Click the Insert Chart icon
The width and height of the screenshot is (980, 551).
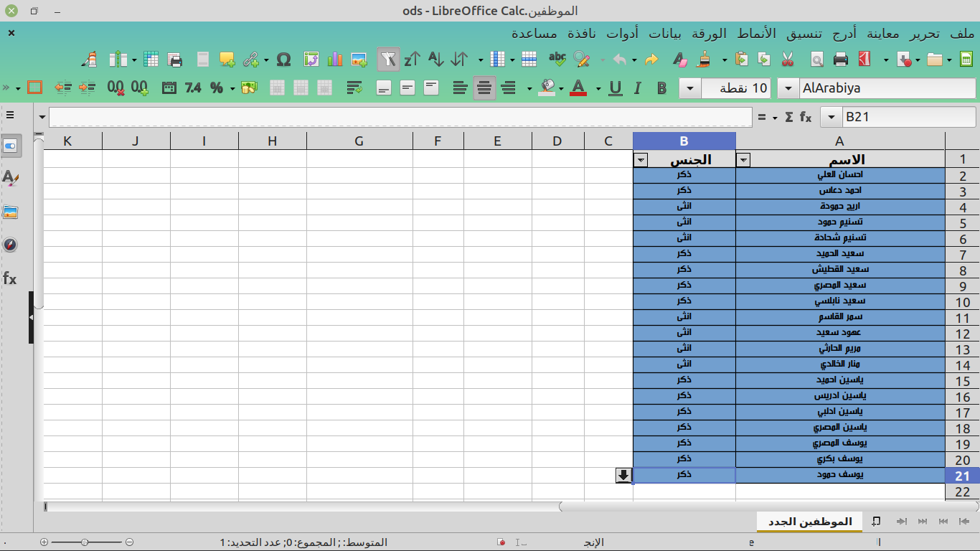click(x=335, y=60)
